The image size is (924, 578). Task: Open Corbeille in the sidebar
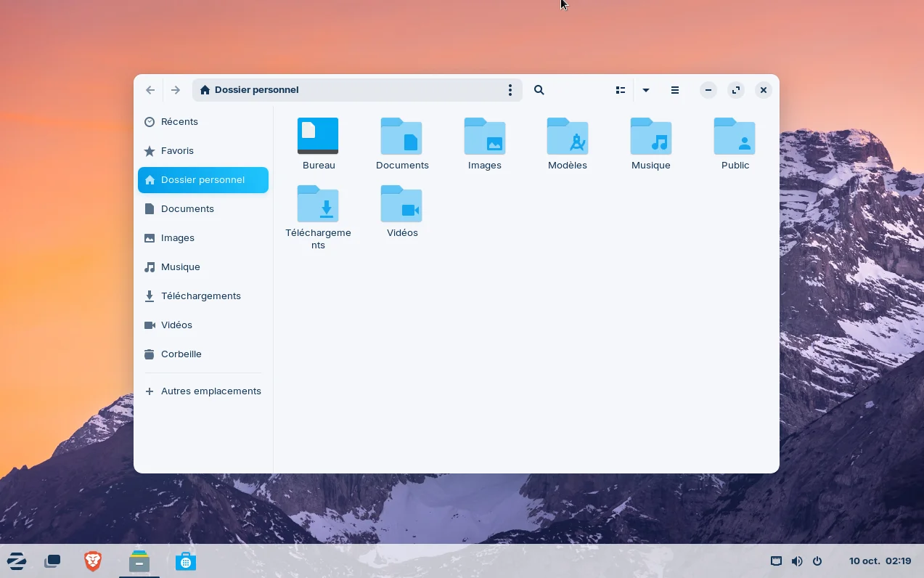click(181, 354)
